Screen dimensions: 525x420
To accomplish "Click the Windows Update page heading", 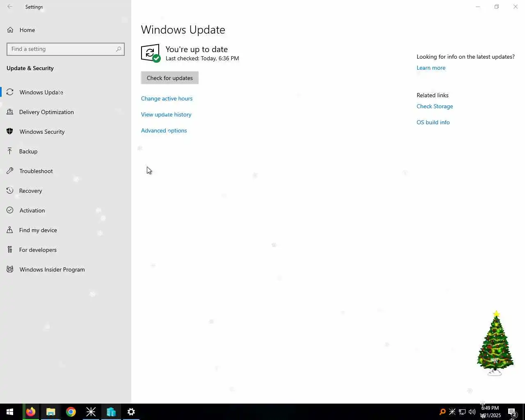I will point(183,30).
